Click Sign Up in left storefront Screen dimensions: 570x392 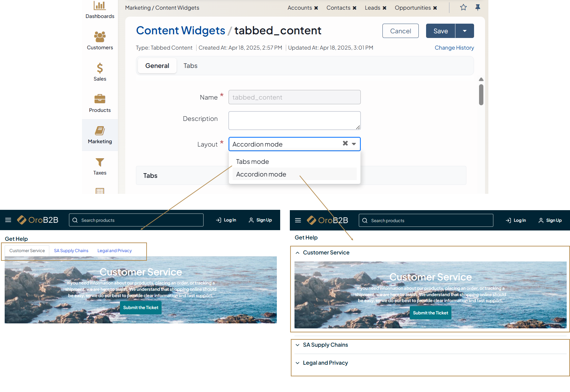click(x=261, y=220)
